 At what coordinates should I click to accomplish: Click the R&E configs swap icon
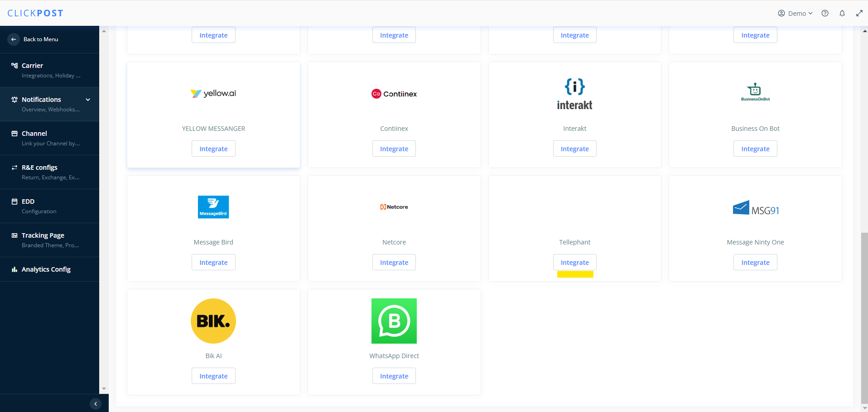click(14, 168)
